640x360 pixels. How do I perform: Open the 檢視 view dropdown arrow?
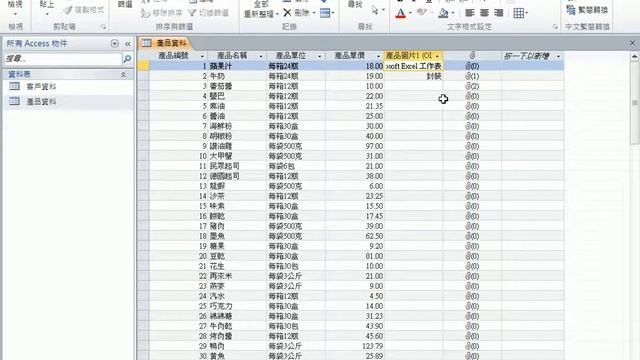(x=15, y=14)
